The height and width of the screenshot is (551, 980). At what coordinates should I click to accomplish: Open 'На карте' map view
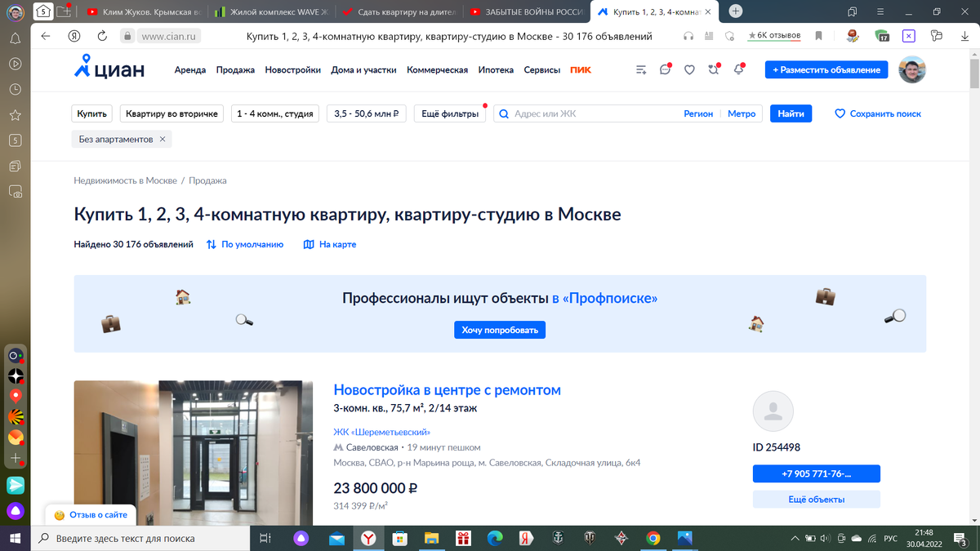330,244
